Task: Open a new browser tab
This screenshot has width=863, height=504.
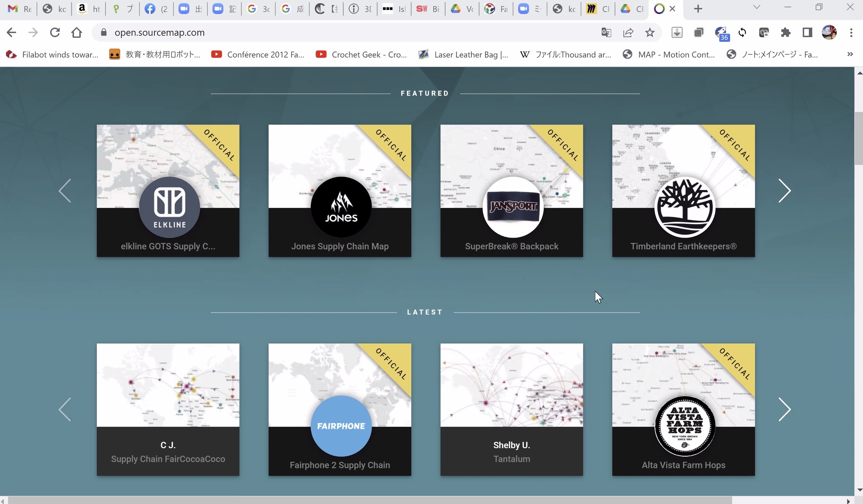Action: point(698,9)
